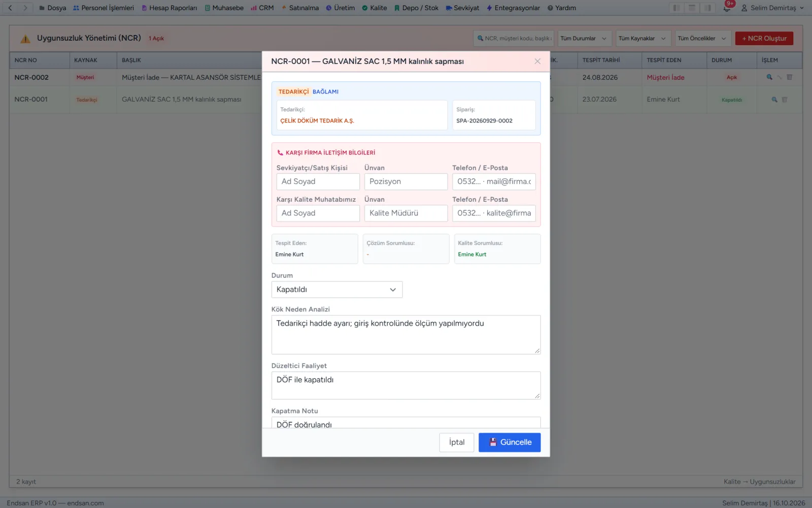Image resolution: width=812 pixels, height=508 pixels.
Task: Open the Üretim menu
Action: (340, 8)
